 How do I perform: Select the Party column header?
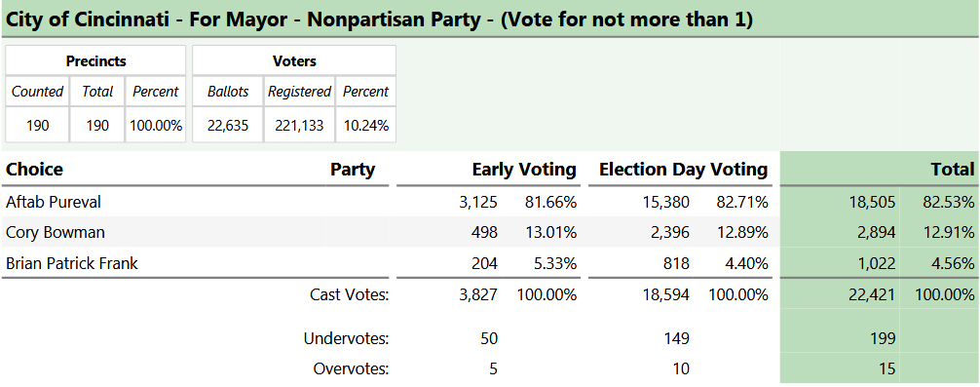click(x=353, y=169)
